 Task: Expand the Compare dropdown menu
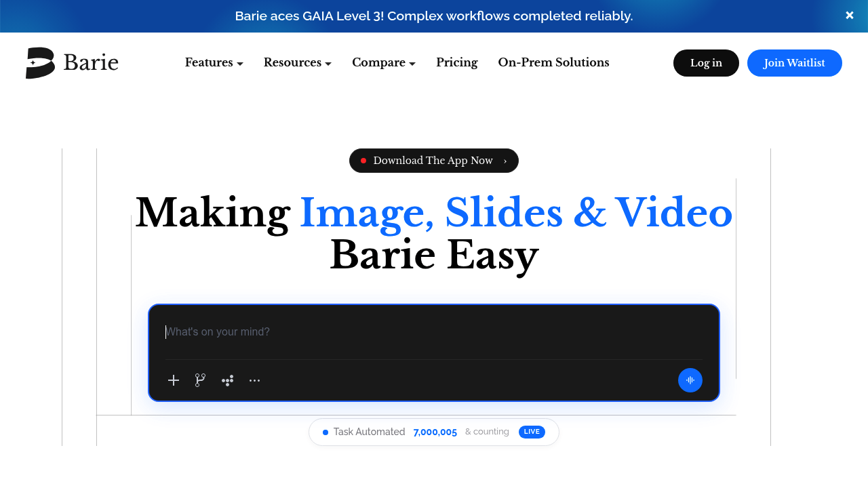[x=384, y=62]
